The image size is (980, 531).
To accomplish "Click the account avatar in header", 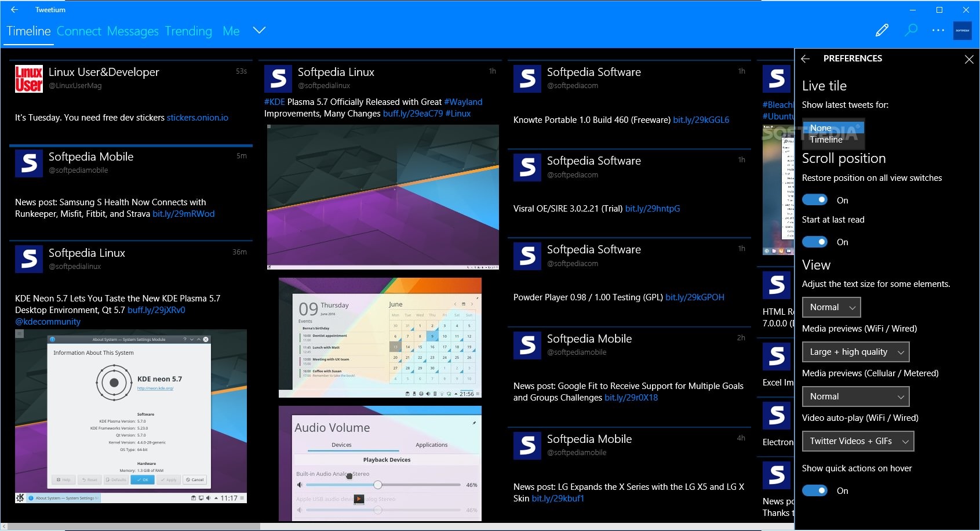I will click(963, 30).
